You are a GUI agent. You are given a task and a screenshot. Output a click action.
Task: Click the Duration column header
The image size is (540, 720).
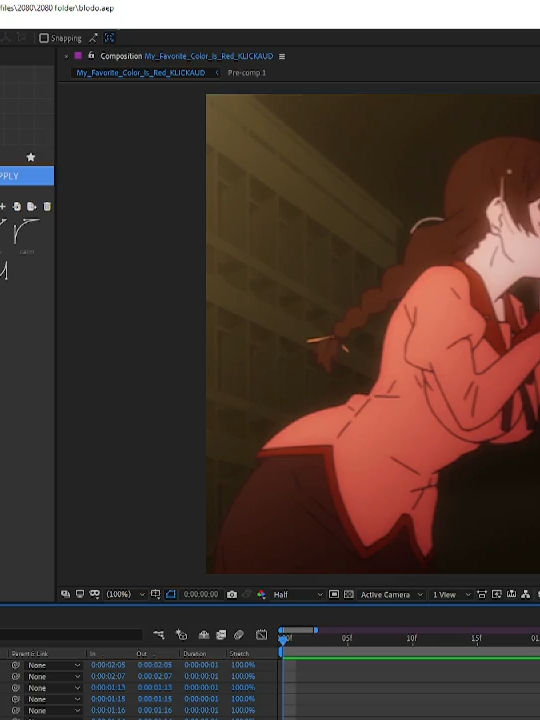pos(194,653)
